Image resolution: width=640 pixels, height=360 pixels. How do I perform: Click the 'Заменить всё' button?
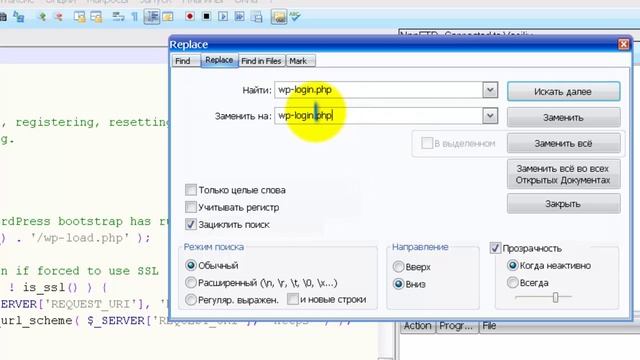(563, 143)
